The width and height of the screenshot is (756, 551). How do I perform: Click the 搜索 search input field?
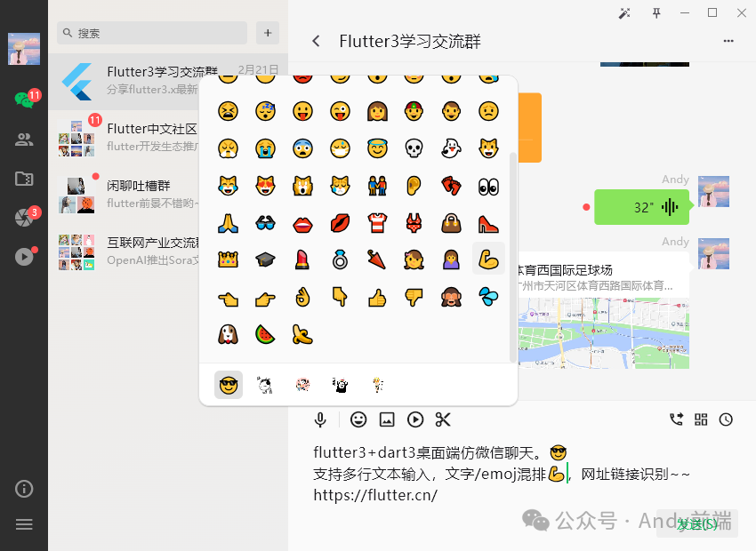tap(152, 33)
